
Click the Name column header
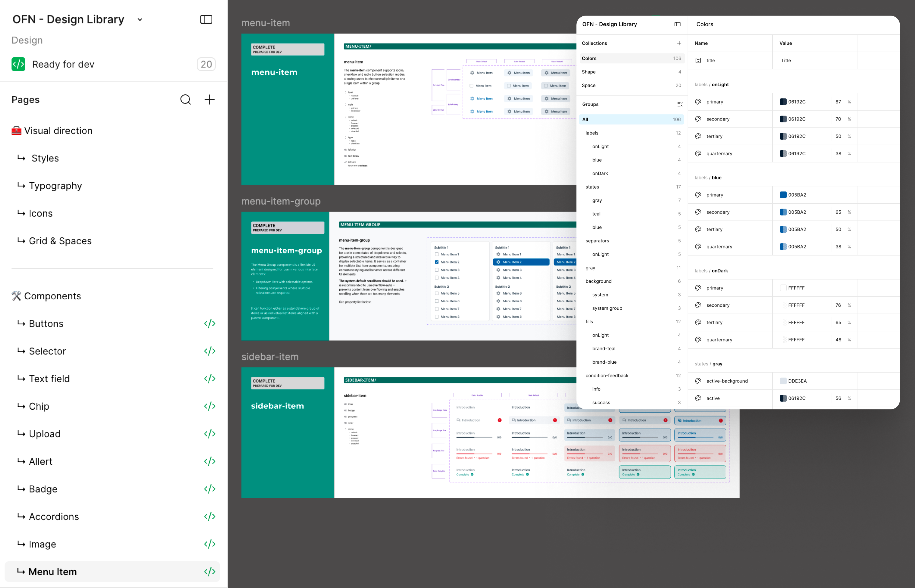[701, 43]
